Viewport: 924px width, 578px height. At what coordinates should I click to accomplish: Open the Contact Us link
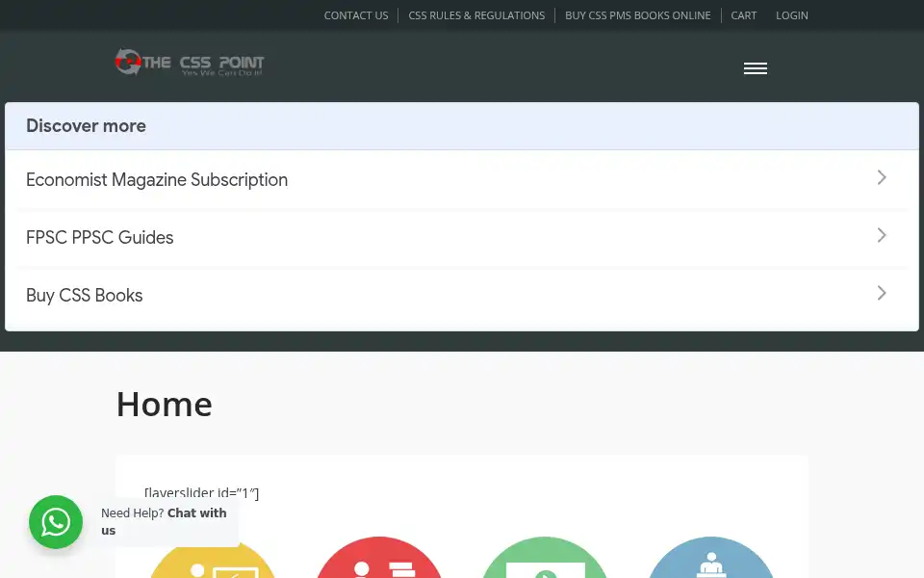356,15
